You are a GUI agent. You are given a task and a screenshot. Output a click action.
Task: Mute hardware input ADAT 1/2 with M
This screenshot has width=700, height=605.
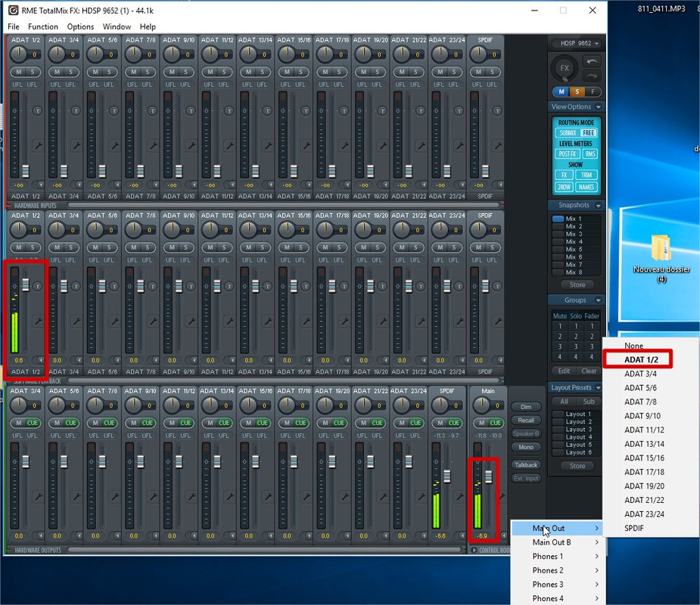pyautogui.click(x=19, y=72)
